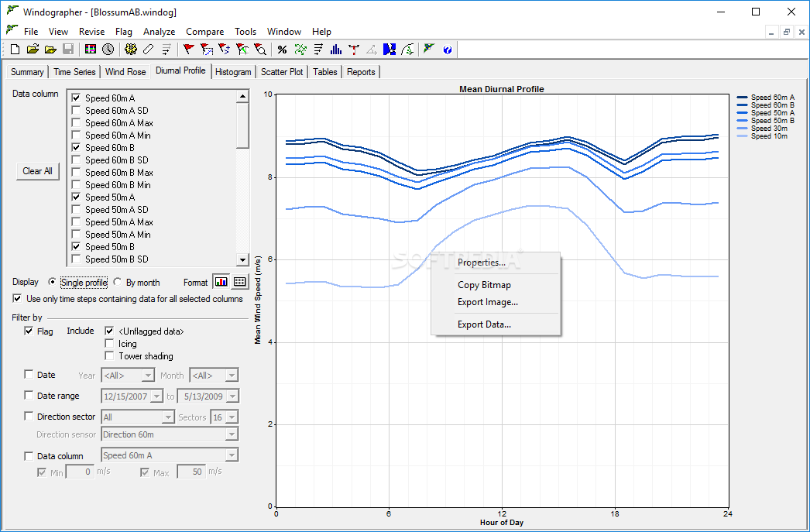Enable the Direction sector filter checkbox

[29, 416]
